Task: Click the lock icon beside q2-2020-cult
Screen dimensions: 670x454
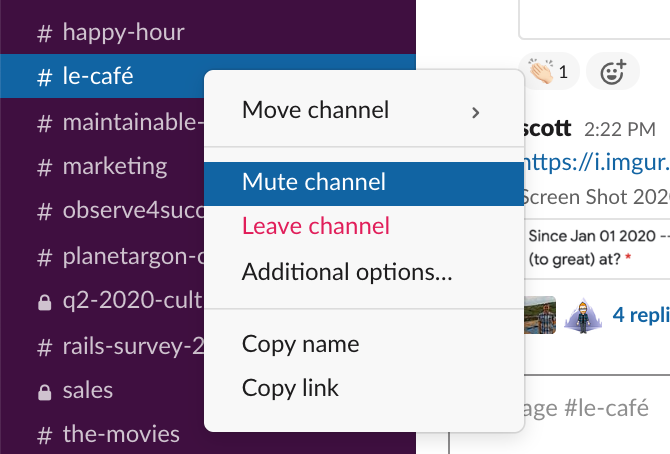Action: 44,302
